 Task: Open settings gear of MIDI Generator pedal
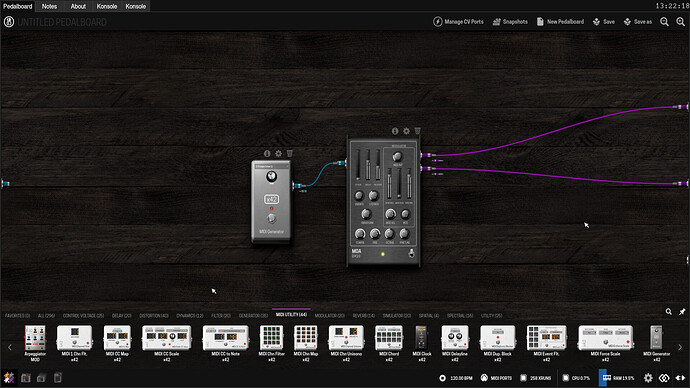(278, 154)
